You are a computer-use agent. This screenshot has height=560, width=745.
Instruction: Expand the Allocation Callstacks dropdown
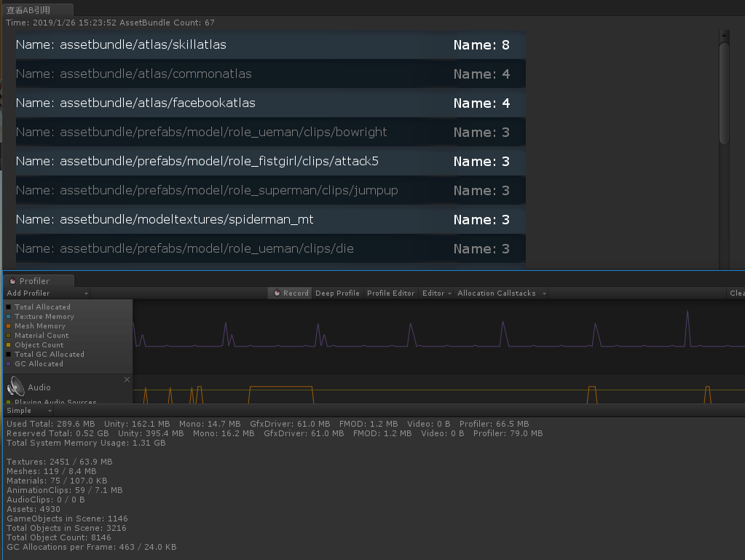click(x=501, y=293)
